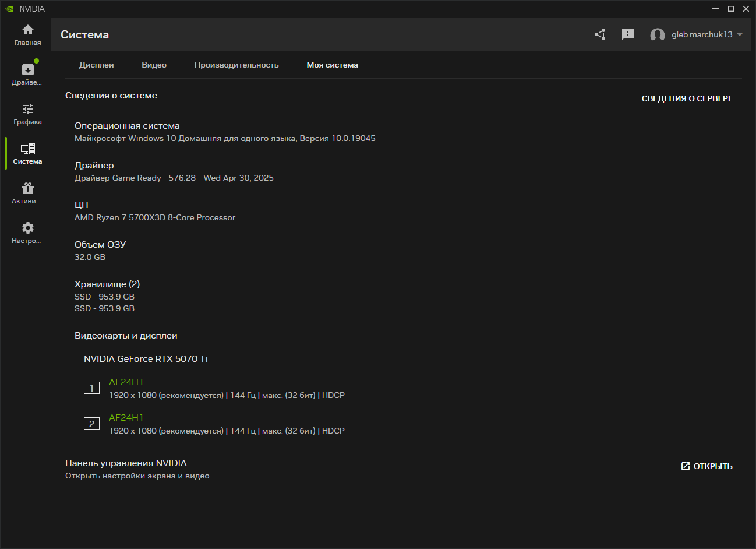Maximize the NVIDIA window
The width and height of the screenshot is (756, 549).
pyautogui.click(x=731, y=9)
